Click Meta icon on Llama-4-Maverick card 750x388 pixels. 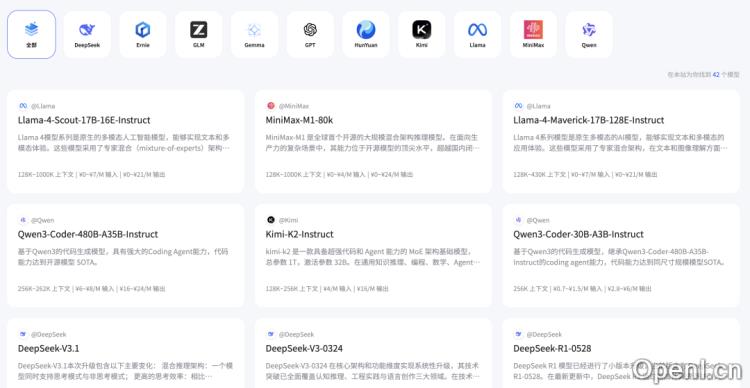518,106
